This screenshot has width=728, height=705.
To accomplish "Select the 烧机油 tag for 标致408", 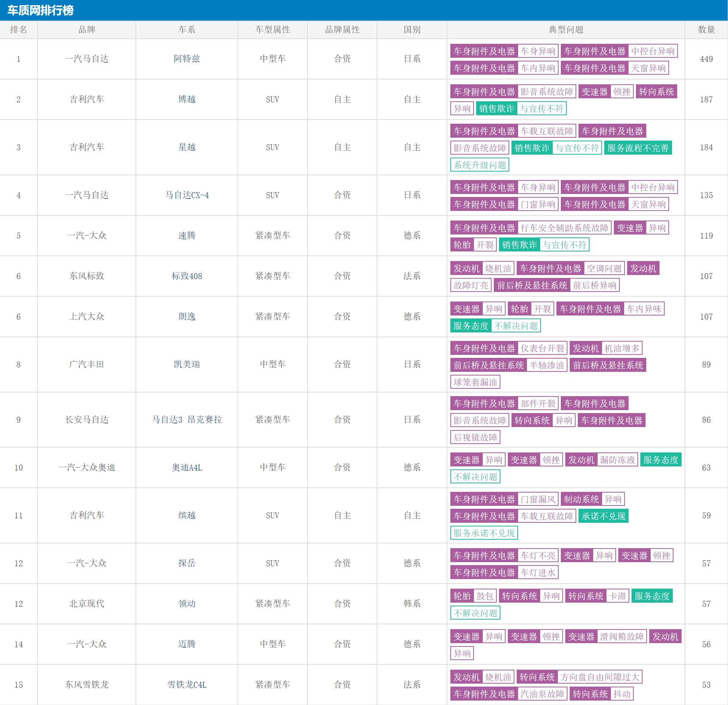I will (498, 268).
